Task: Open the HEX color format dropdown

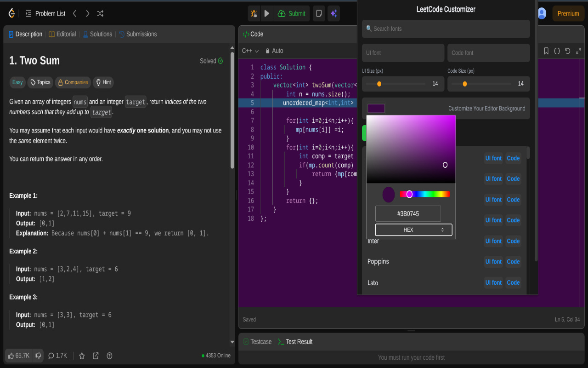Action: [x=413, y=230]
